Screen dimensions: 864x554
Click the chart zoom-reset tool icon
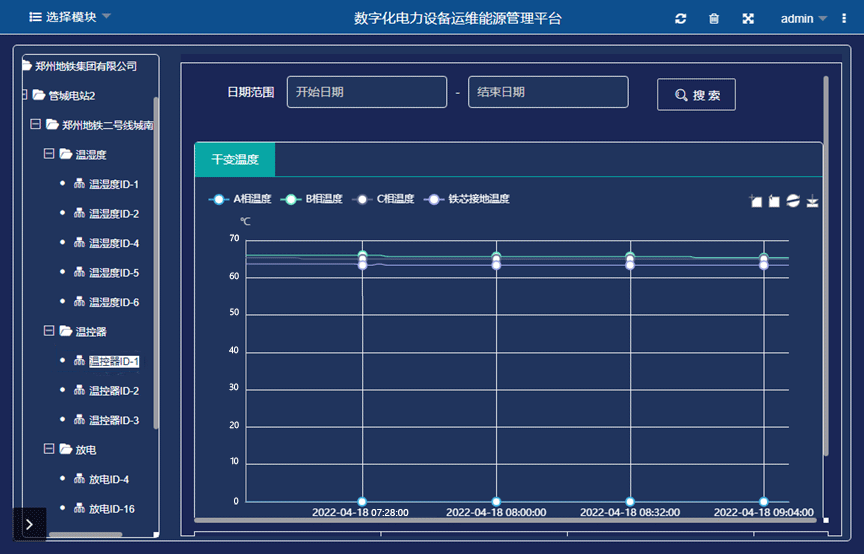[774, 201]
